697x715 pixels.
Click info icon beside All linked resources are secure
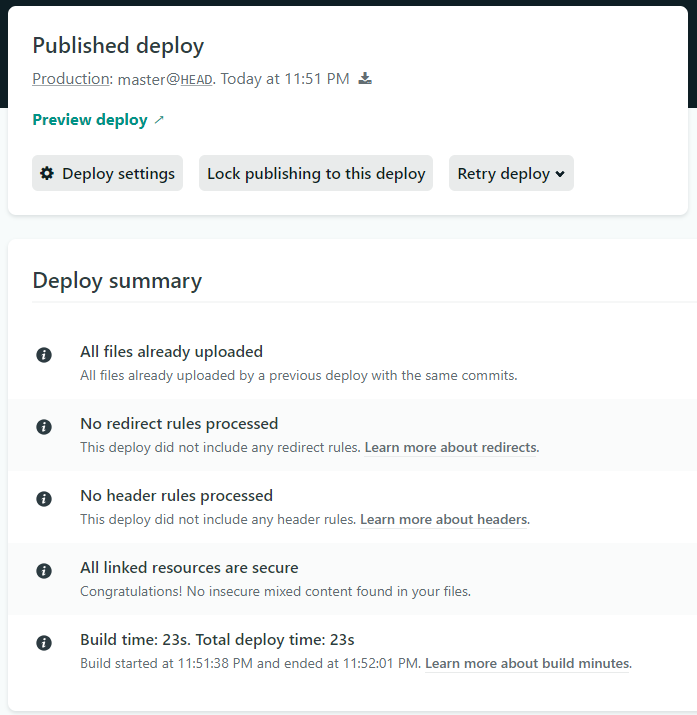(x=44, y=571)
